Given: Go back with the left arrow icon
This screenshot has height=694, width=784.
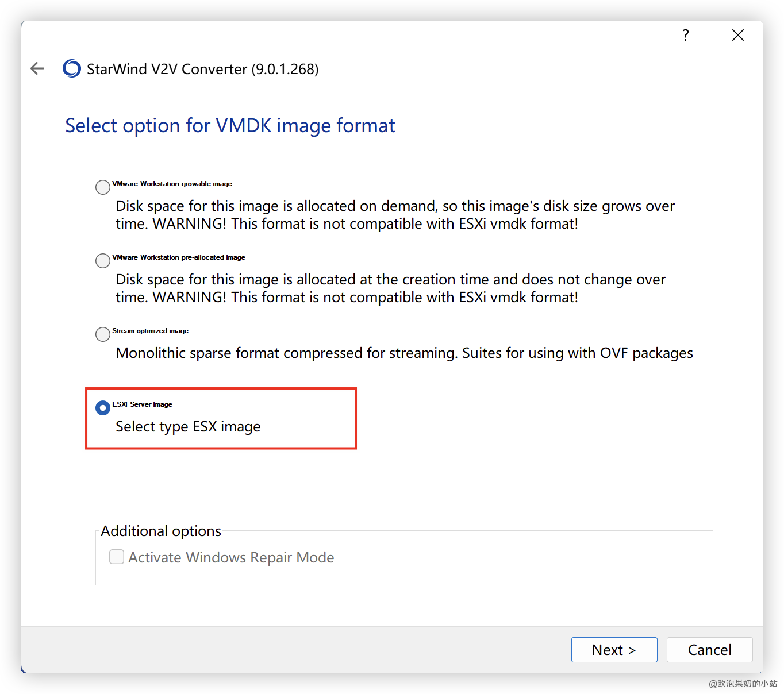Looking at the screenshot, I should [37, 69].
